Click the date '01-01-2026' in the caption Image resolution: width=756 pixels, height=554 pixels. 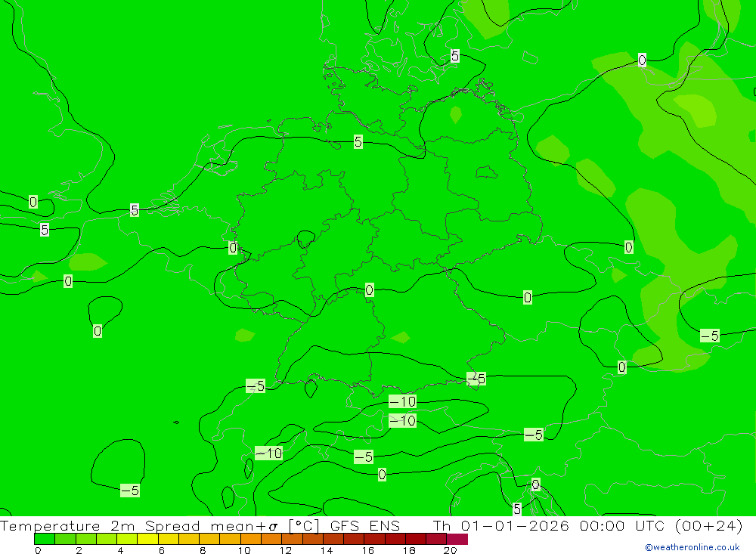(515, 525)
